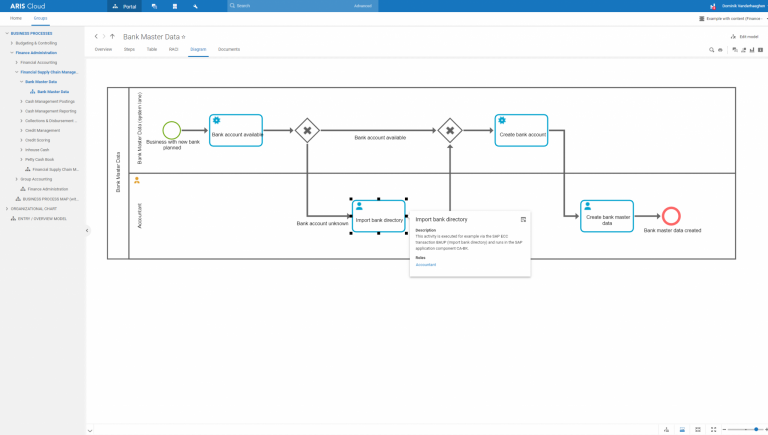Image resolution: width=768 pixels, height=435 pixels.
Task: Click the zoom slider handle
Action: pos(756,429)
